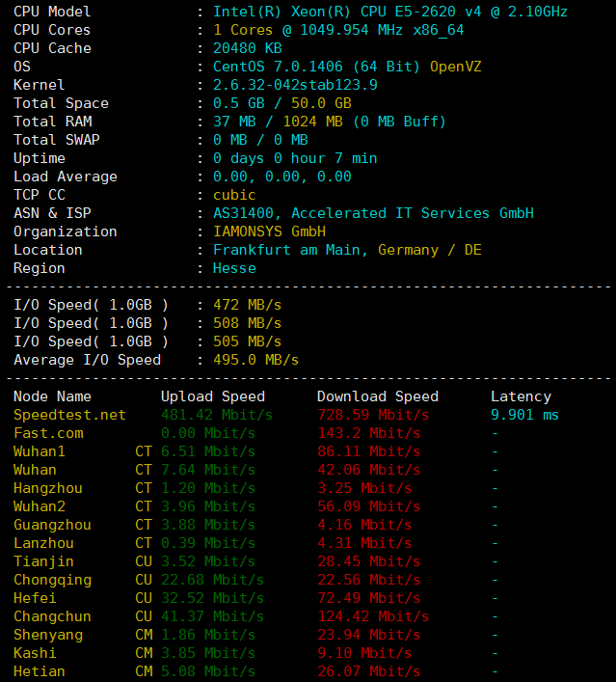Click the Download Speed column header
This screenshot has width=616, height=682.
click(377, 396)
